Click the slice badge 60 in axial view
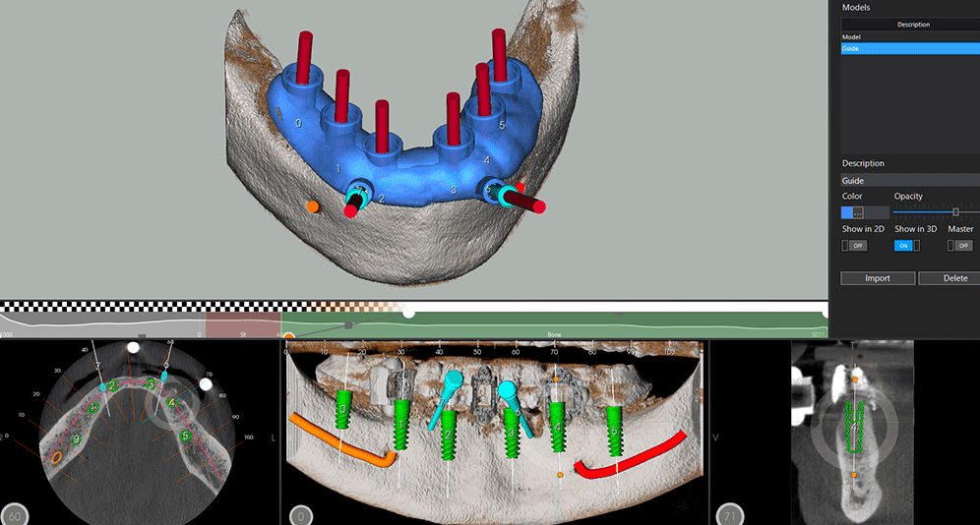This screenshot has height=525, width=980. (16, 514)
